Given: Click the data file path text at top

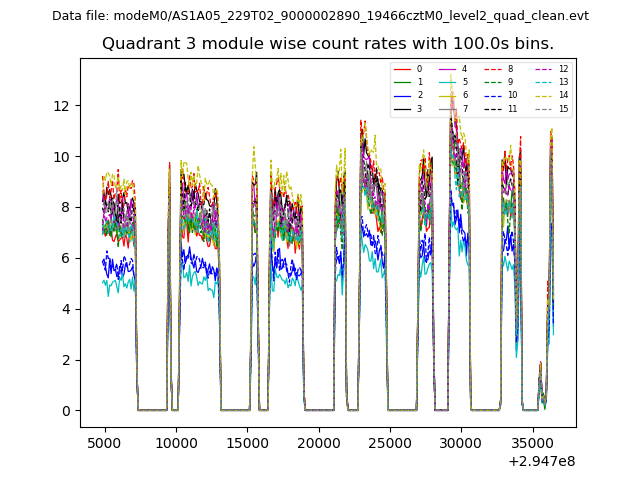Looking at the screenshot, I should pyautogui.click(x=320, y=16).
